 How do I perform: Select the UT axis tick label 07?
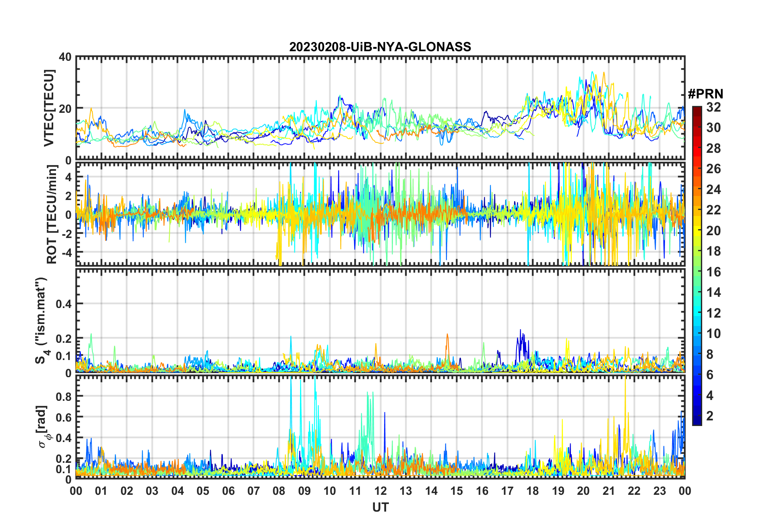click(x=254, y=491)
